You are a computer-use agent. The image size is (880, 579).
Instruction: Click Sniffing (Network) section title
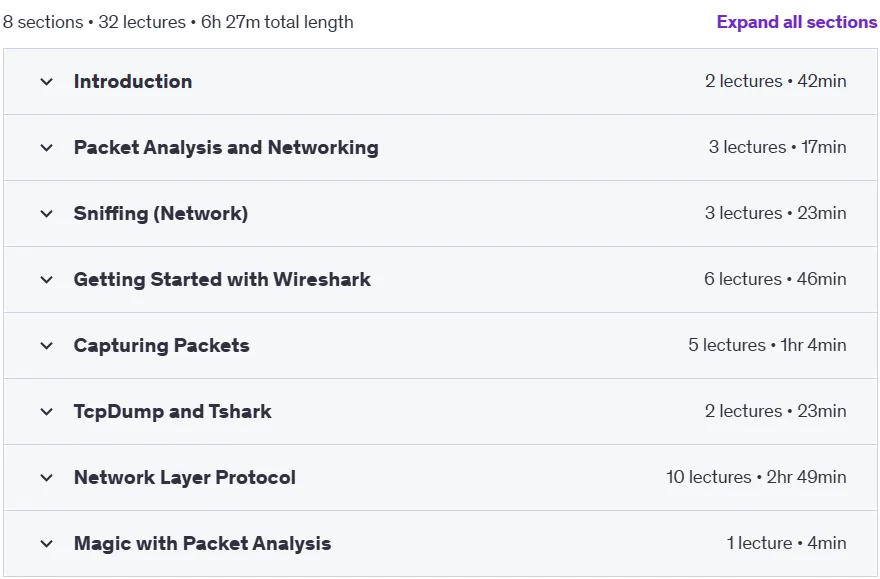click(161, 214)
